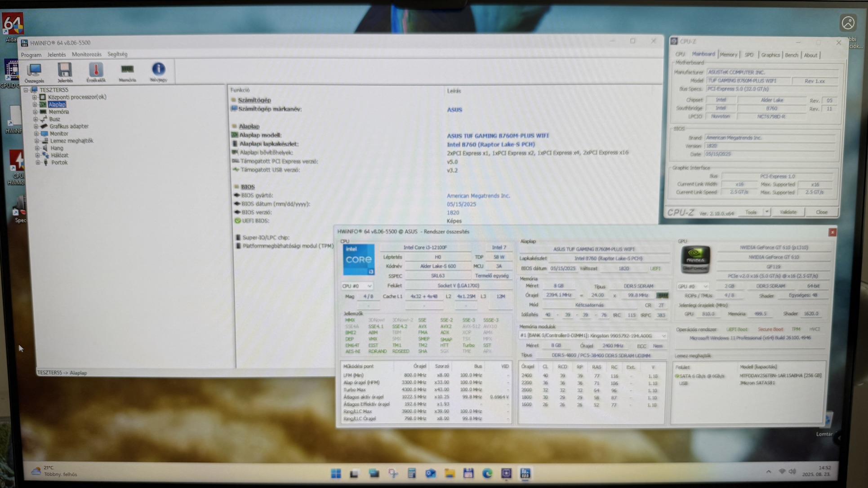Switch to the CPU-Z SPD tab
This screenshot has height=488, width=868.
coord(749,55)
